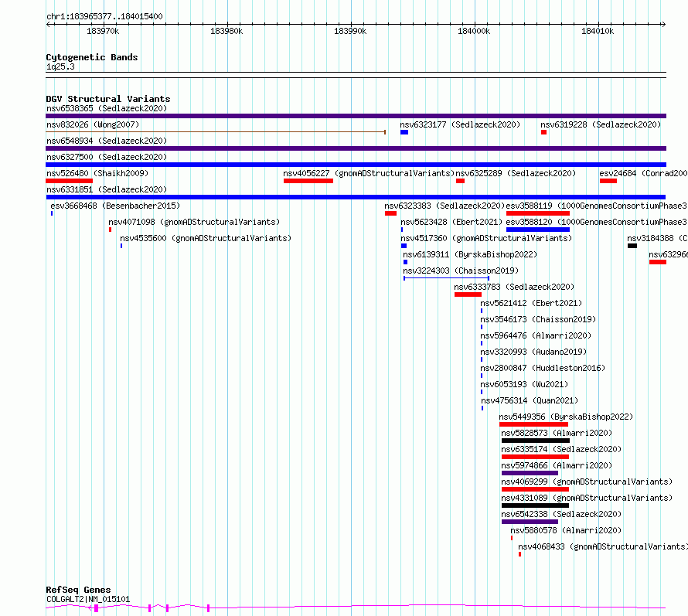Image resolution: width=688 pixels, height=616 pixels.
Task: Click the red bar under esv3588119
Action: 538,213
